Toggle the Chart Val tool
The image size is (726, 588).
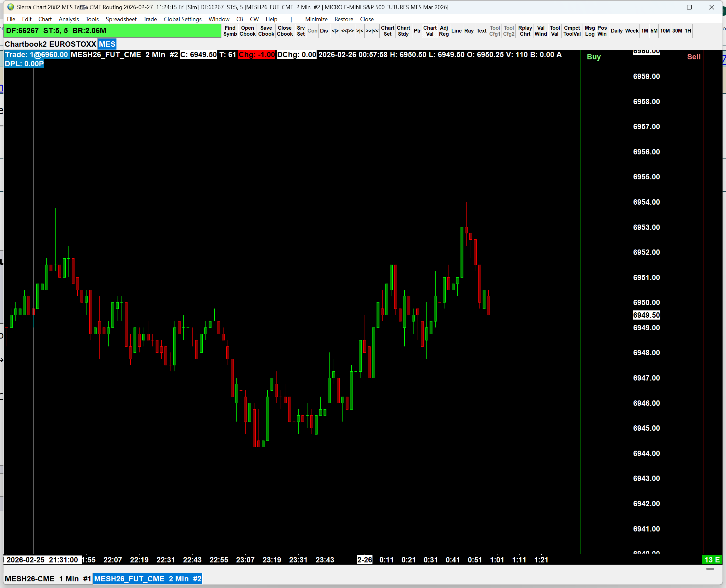point(429,31)
